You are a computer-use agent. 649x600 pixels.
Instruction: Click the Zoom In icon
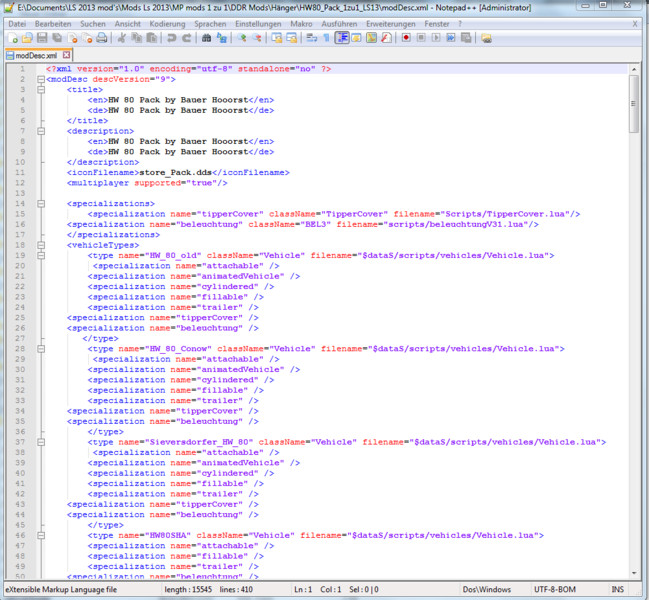click(242, 38)
